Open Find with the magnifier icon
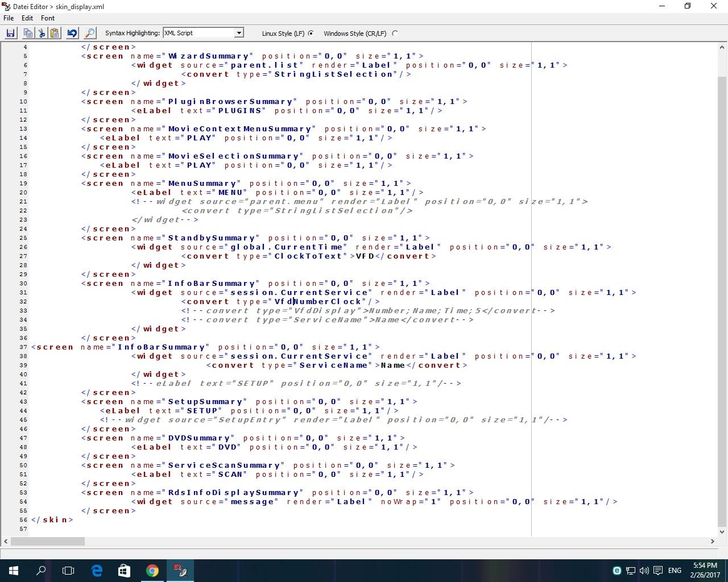This screenshot has width=728, height=582. [89, 33]
